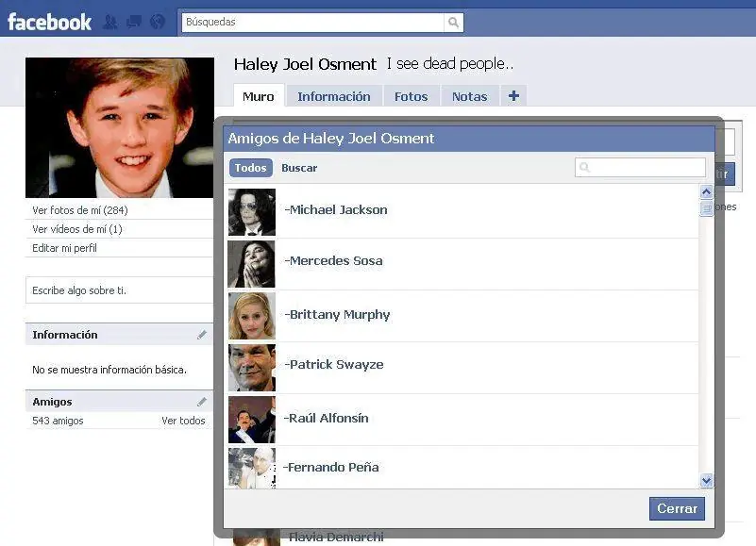
Task: Click the Búsquedas search field
Action: point(312,23)
